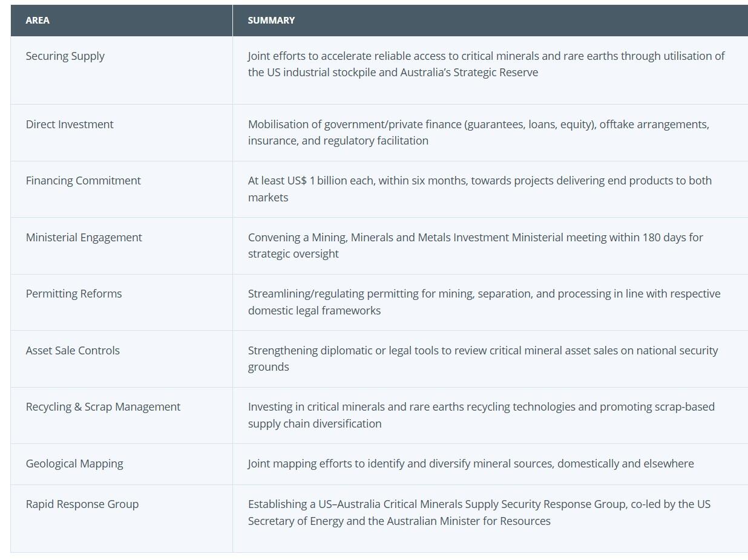
Task: Click the Financing Commitment area cell
Action: [x=83, y=181]
